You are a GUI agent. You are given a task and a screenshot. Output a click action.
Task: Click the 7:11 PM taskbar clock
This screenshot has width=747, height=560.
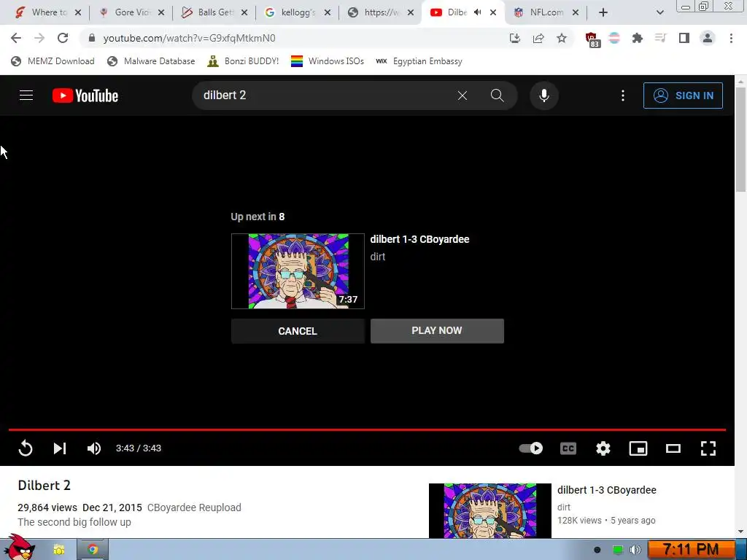point(691,550)
